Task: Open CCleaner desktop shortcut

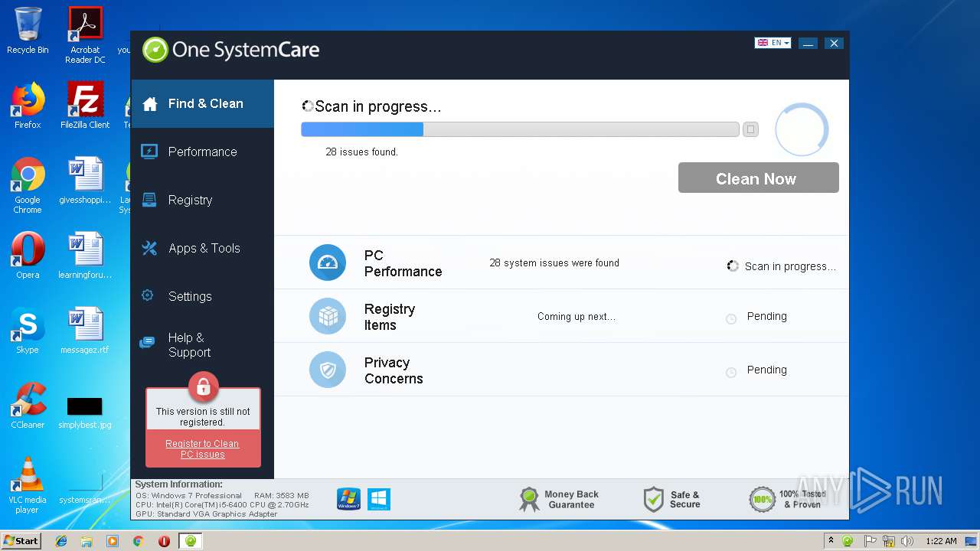Action: pyautogui.click(x=28, y=405)
